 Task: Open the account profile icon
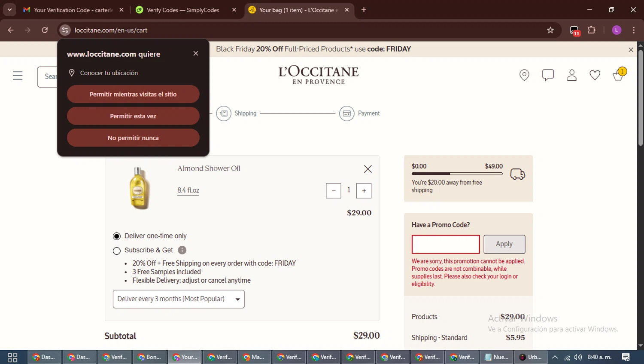coord(571,75)
